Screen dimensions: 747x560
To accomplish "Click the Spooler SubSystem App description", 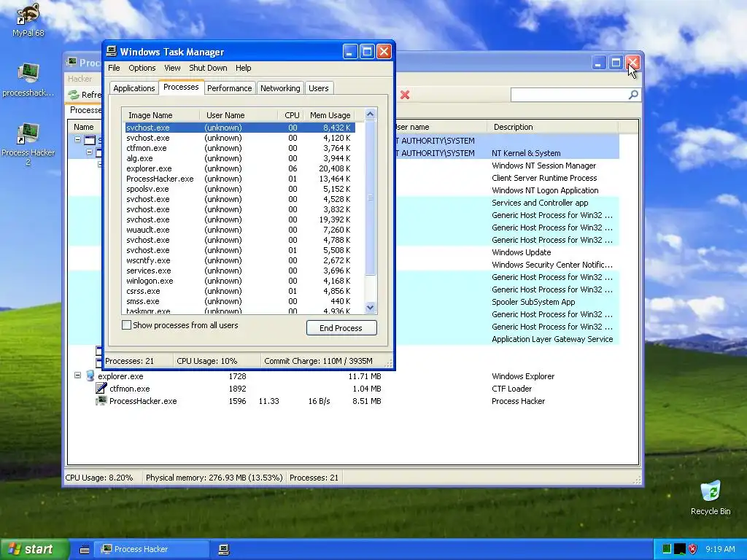I will click(x=533, y=302).
